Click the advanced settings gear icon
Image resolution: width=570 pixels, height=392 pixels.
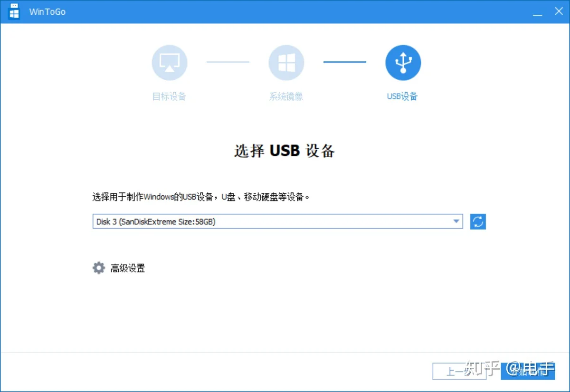98,268
